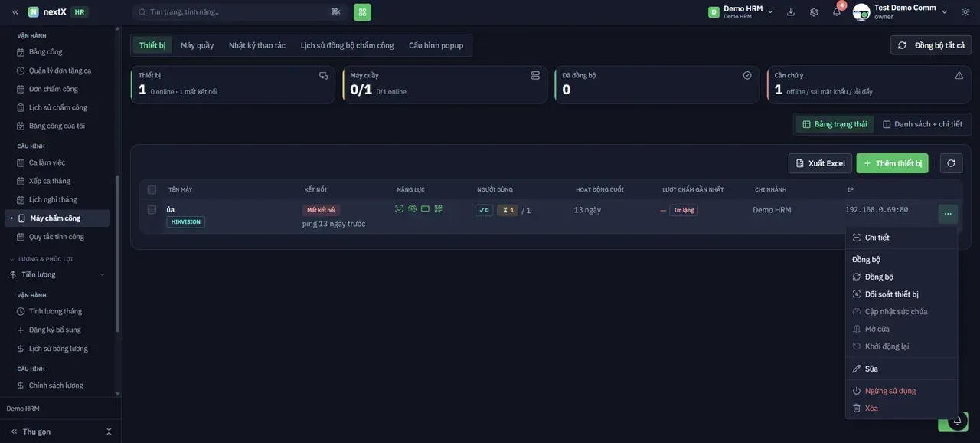Switch to the Máy quầy tab
Image resolution: width=980 pixels, height=443 pixels.
[x=198, y=45]
